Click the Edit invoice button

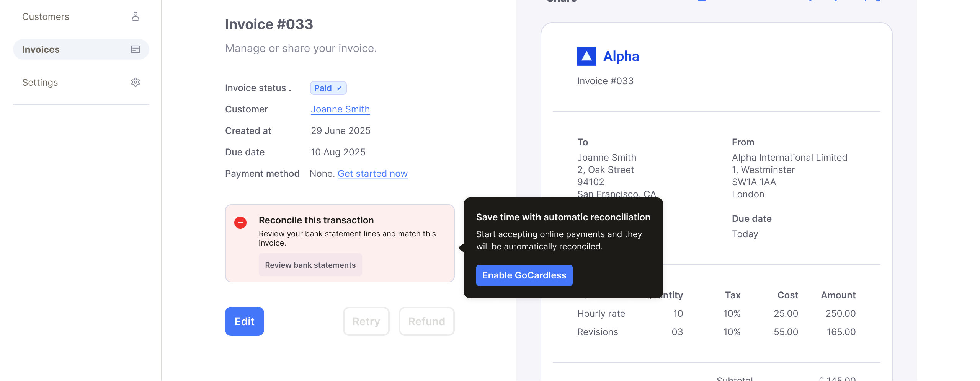(x=244, y=321)
